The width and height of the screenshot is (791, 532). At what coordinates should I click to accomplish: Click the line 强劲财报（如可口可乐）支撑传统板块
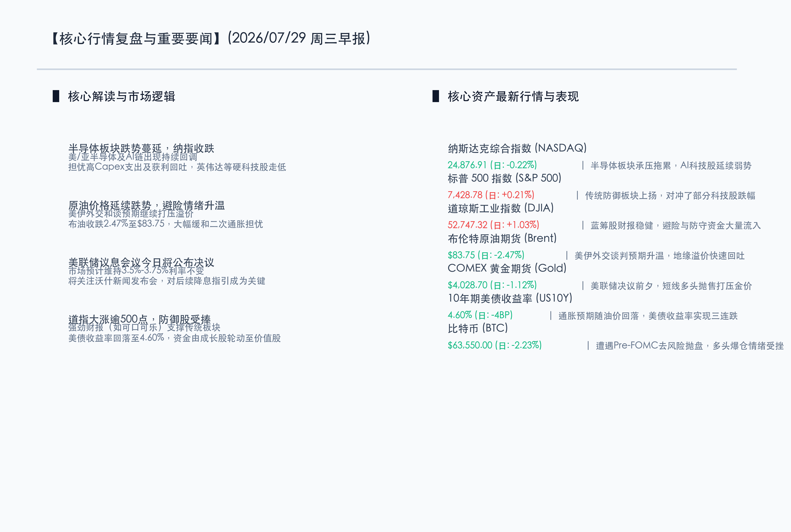click(144, 327)
